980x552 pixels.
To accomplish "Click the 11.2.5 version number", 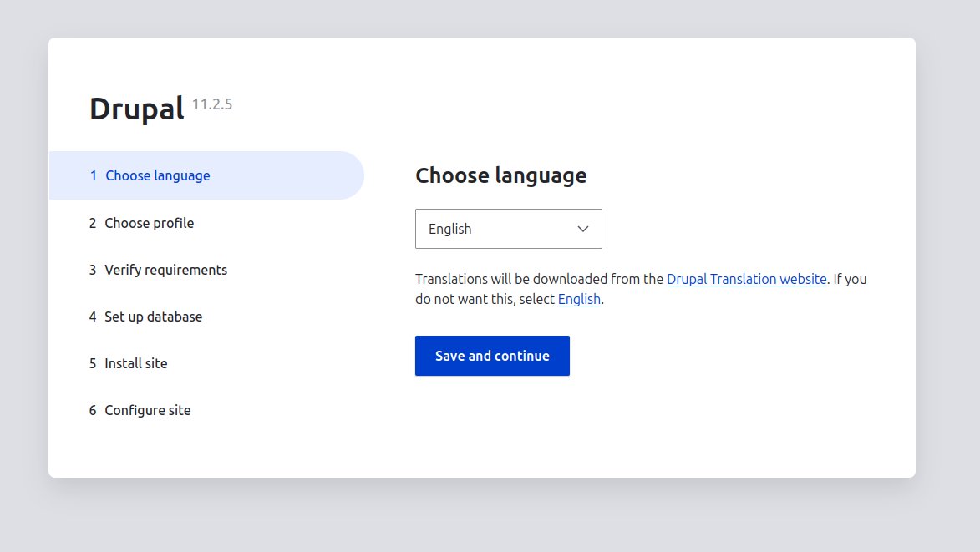I will [x=212, y=104].
